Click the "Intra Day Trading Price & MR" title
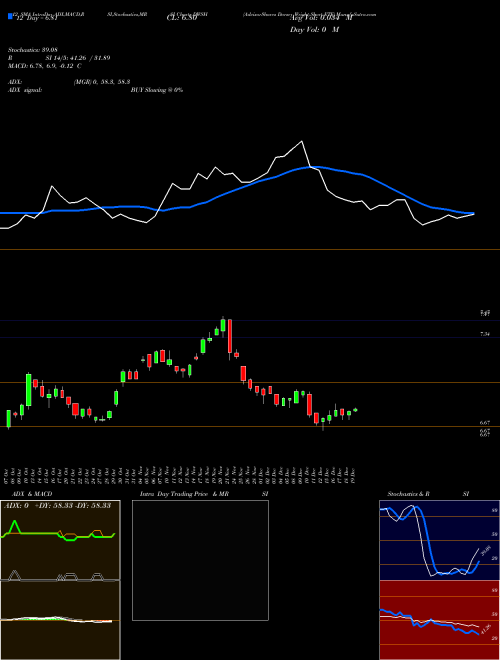Image resolution: width=500 pixels, height=660 pixels. [185, 494]
